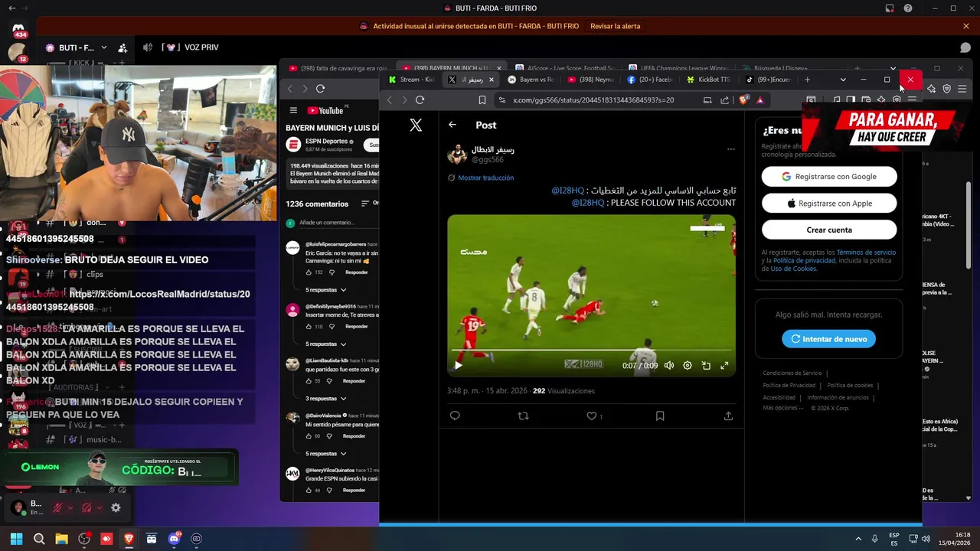Click Intentar de nuevo button
This screenshot has width=980, height=551.
[828, 339]
